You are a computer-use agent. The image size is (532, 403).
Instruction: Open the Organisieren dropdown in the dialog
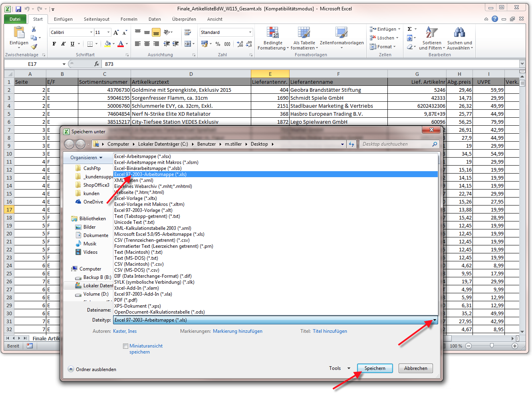coord(86,158)
